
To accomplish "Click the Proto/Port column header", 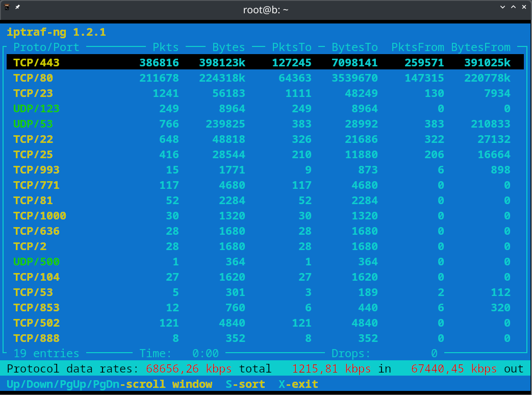I will pyautogui.click(x=46, y=47).
